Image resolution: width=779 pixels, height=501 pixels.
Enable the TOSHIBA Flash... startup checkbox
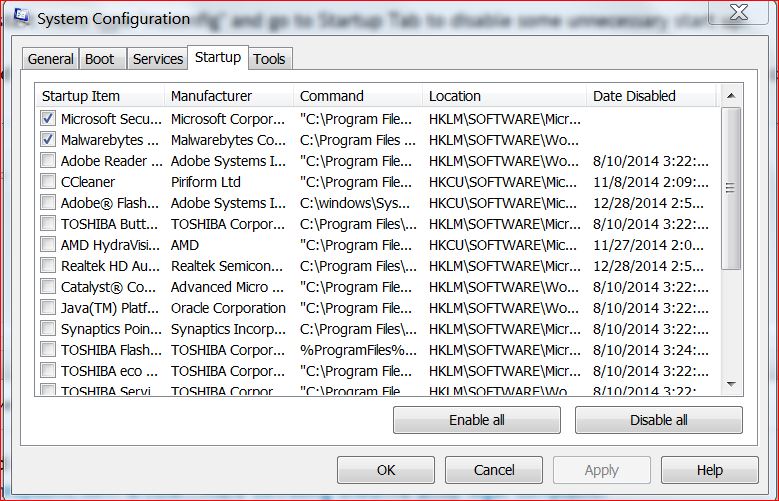(48, 349)
